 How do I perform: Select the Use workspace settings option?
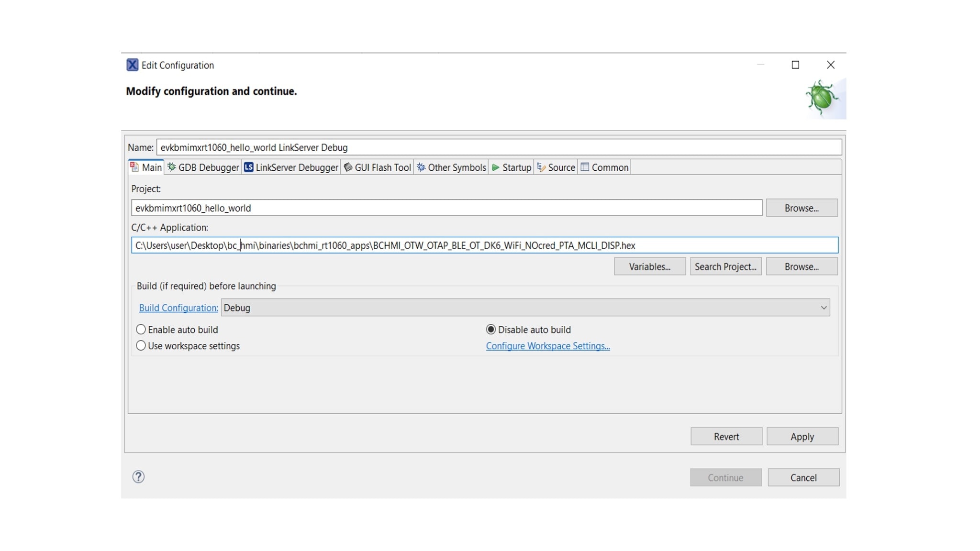click(141, 345)
